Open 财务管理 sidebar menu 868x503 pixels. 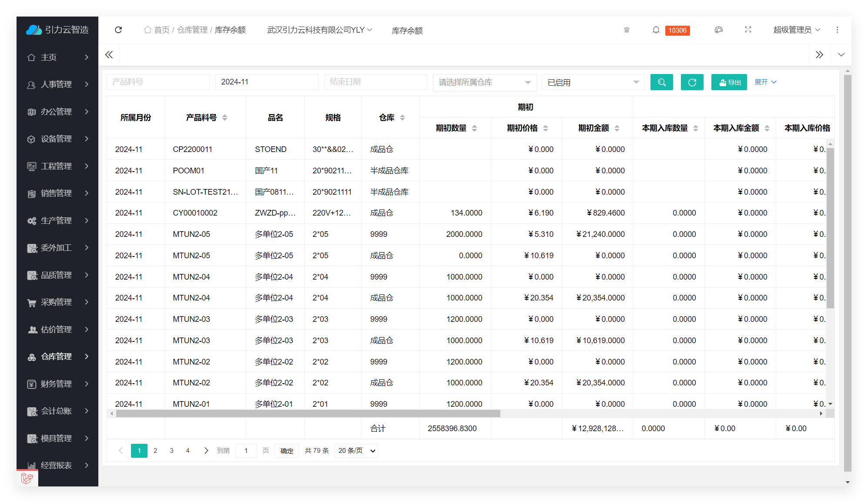(x=57, y=384)
